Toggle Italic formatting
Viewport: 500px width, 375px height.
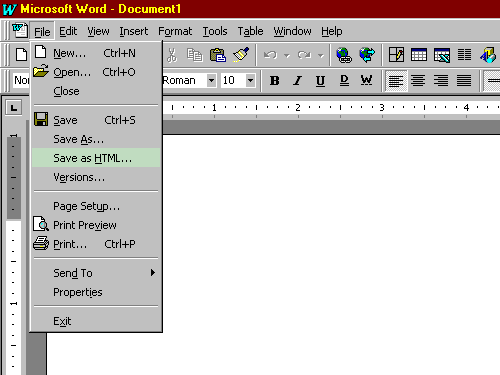point(297,80)
